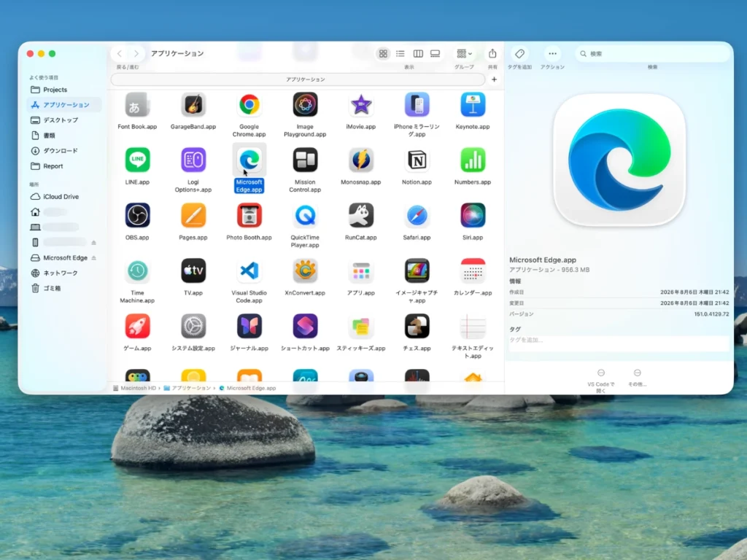747x560 pixels.
Task: Select the Notion.app icon
Action: coord(417,160)
